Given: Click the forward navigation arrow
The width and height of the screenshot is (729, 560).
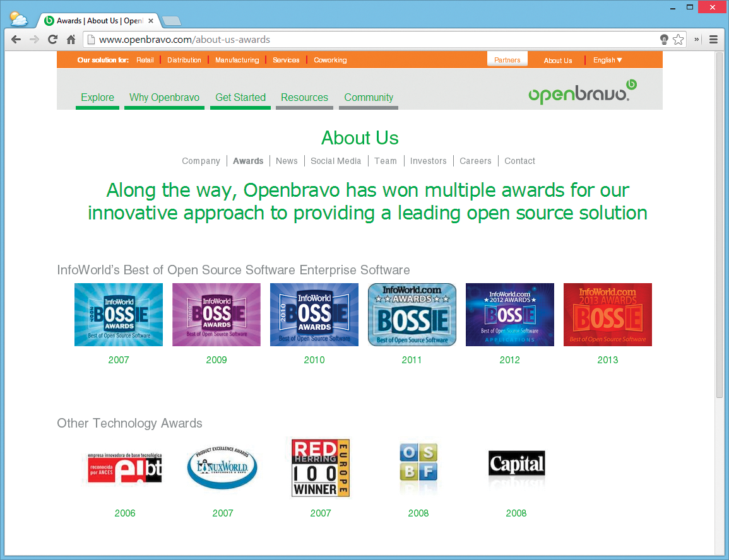Looking at the screenshot, I should pyautogui.click(x=34, y=39).
